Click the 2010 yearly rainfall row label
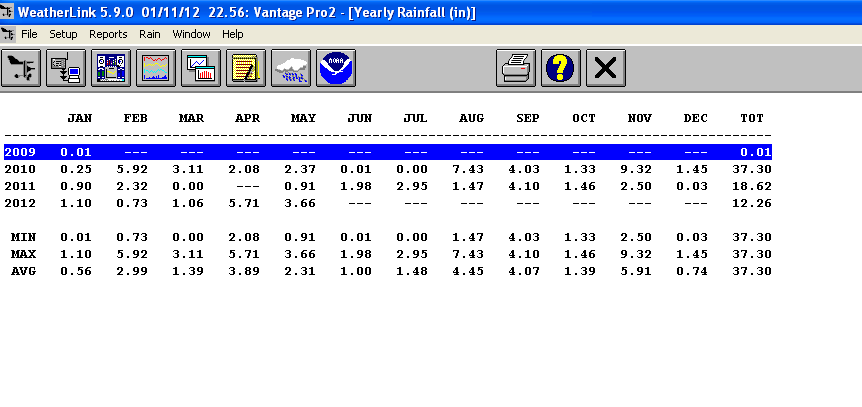This screenshot has width=862, height=407. coord(19,169)
